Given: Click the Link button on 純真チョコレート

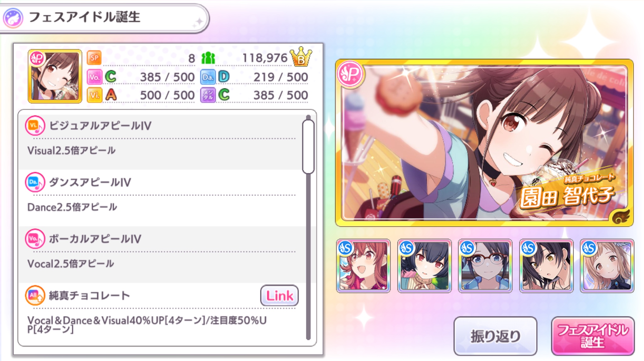Looking at the screenshot, I should [279, 296].
